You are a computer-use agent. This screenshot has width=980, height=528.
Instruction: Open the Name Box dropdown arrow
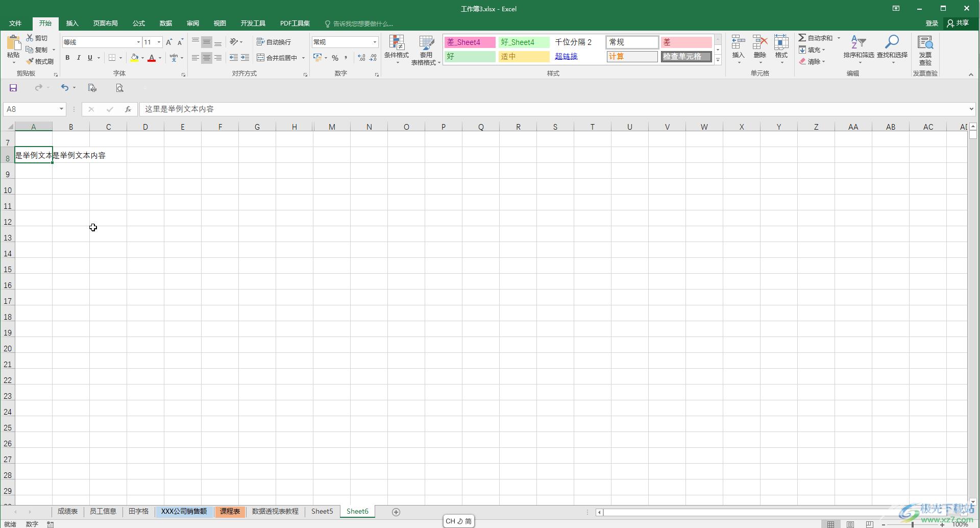click(x=61, y=109)
